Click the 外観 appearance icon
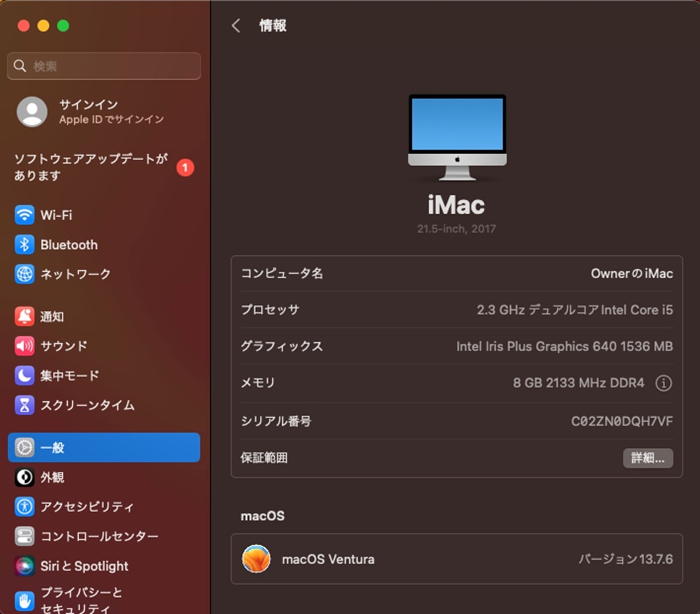This screenshot has width=700, height=614. [25, 477]
